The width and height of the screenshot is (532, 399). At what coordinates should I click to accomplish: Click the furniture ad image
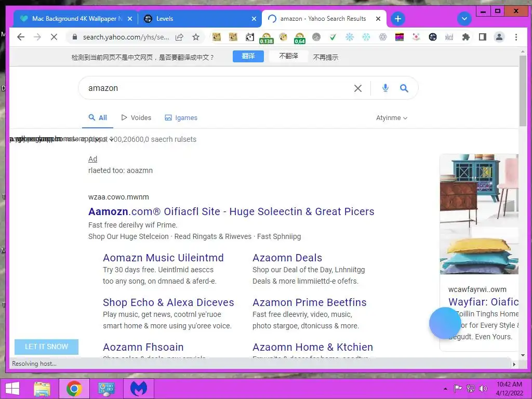click(479, 214)
